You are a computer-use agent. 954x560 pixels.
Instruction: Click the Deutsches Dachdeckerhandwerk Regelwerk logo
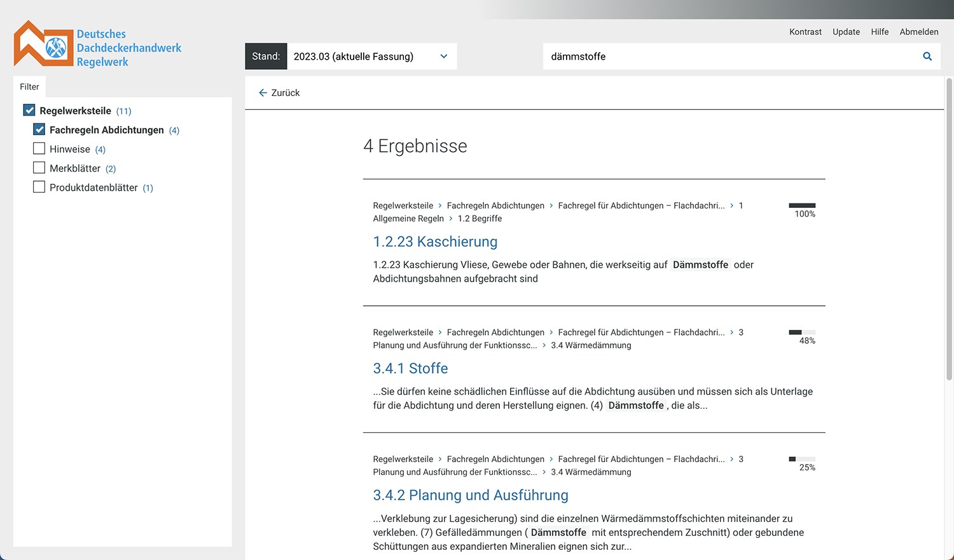point(97,46)
